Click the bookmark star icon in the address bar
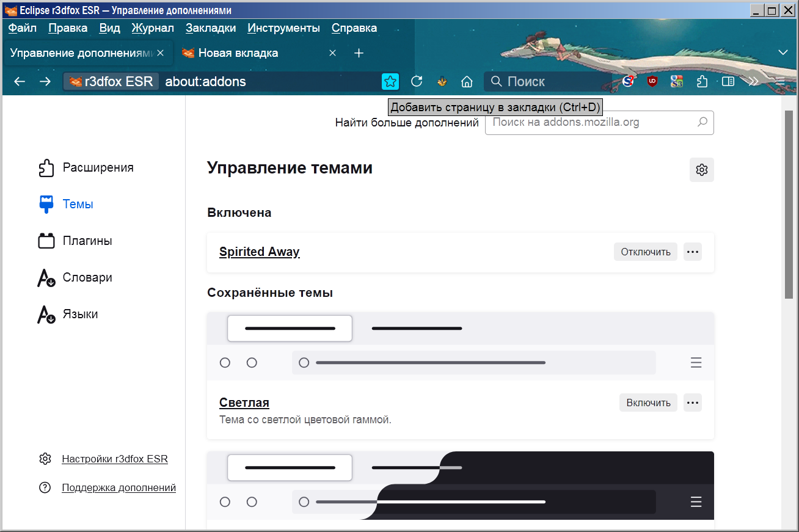The image size is (799, 532). (390, 81)
